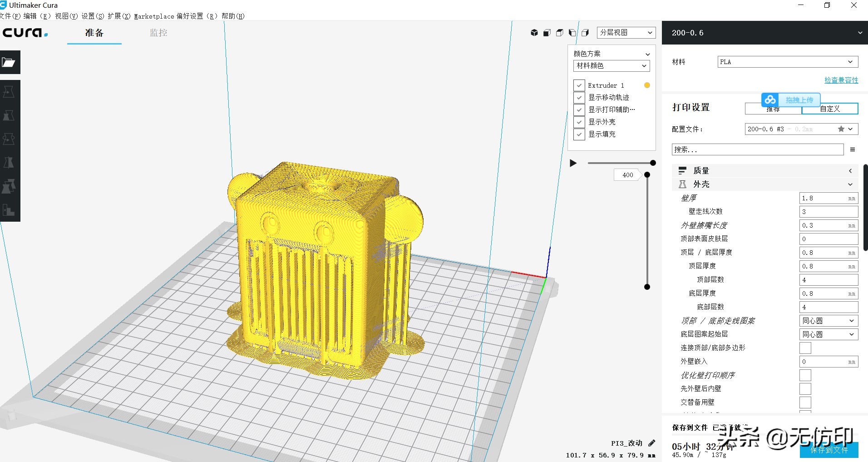Click the 检查兼容性 link
868x462 pixels.
point(841,80)
